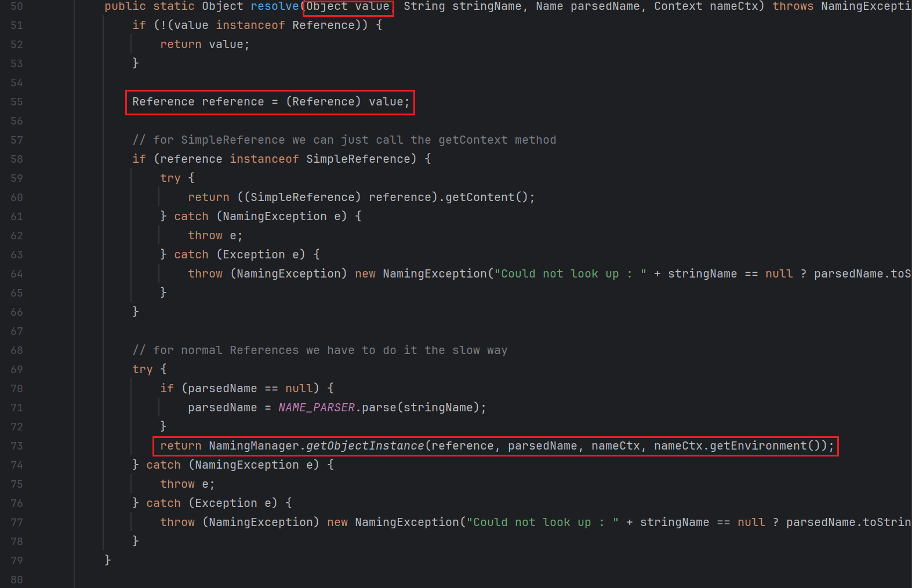
Task: Click the getObjectInstance method call
Action: (365, 446)
